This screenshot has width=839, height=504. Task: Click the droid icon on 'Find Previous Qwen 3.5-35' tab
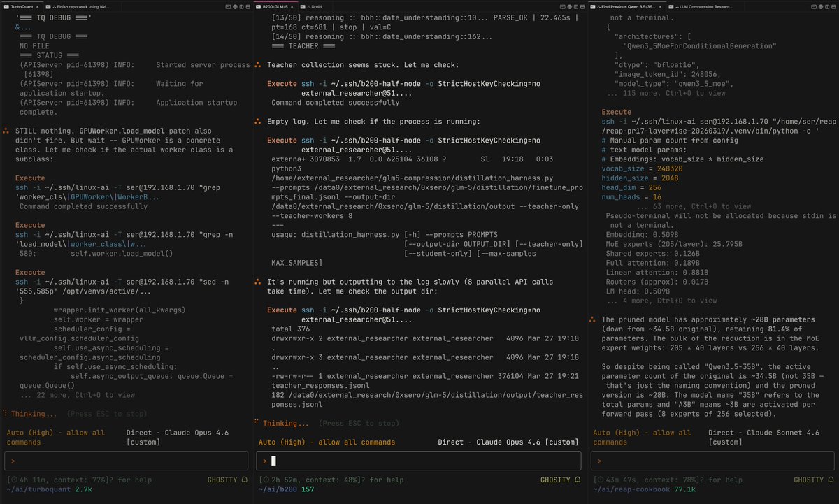[x=599, y=6]
